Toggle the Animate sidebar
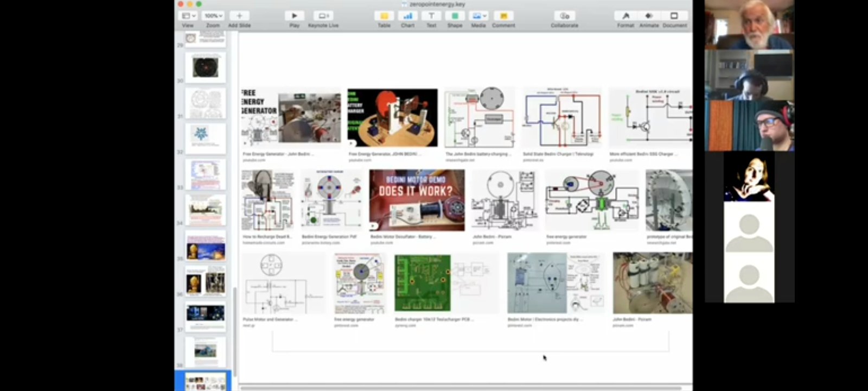Screen dimensions: 868x391 649,16
